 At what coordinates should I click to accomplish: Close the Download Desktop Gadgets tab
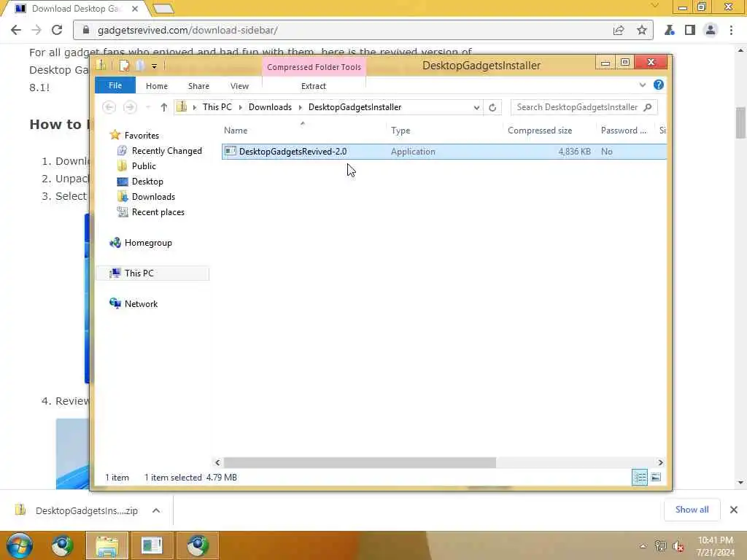(135, 9)
